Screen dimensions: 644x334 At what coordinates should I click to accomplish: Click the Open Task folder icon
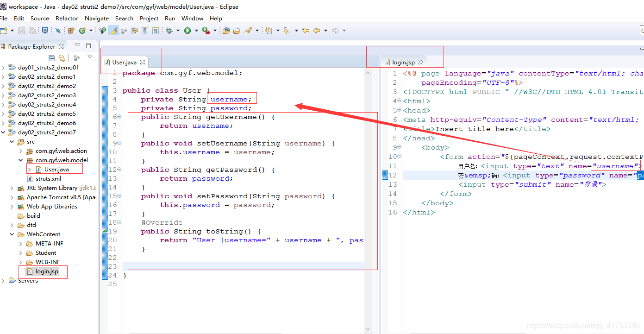tap(237, 31)
